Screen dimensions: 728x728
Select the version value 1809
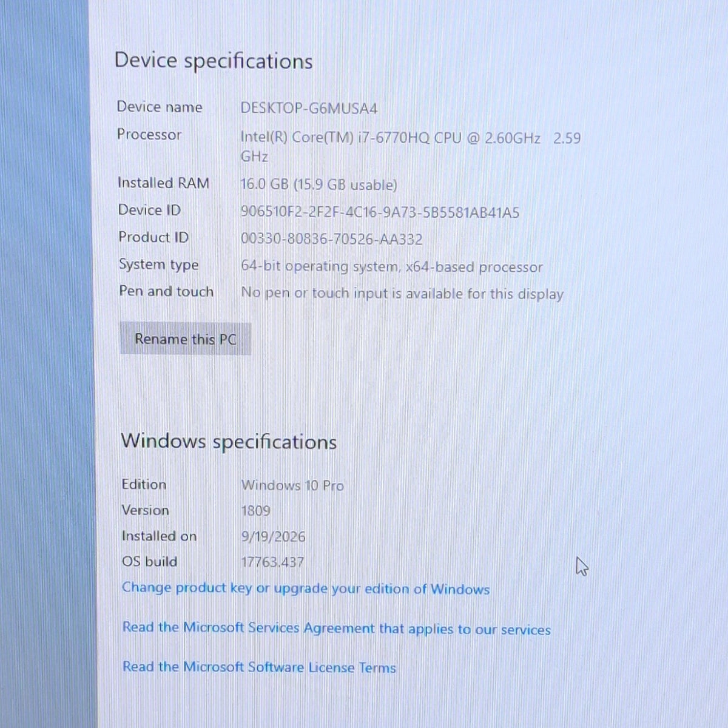[255, 511]
